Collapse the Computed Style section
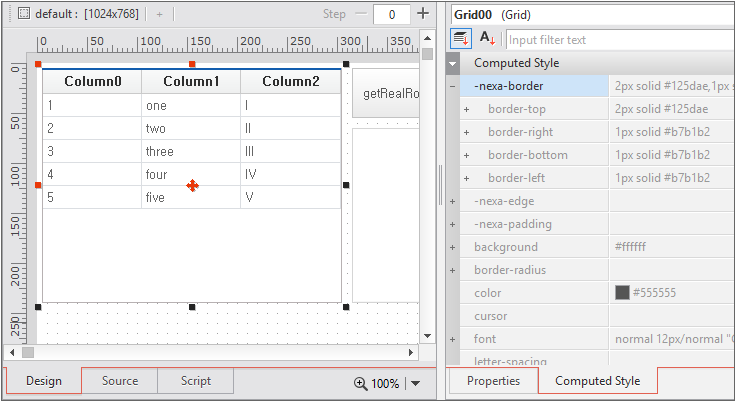 pyautogui.click(x=453, y=63)
